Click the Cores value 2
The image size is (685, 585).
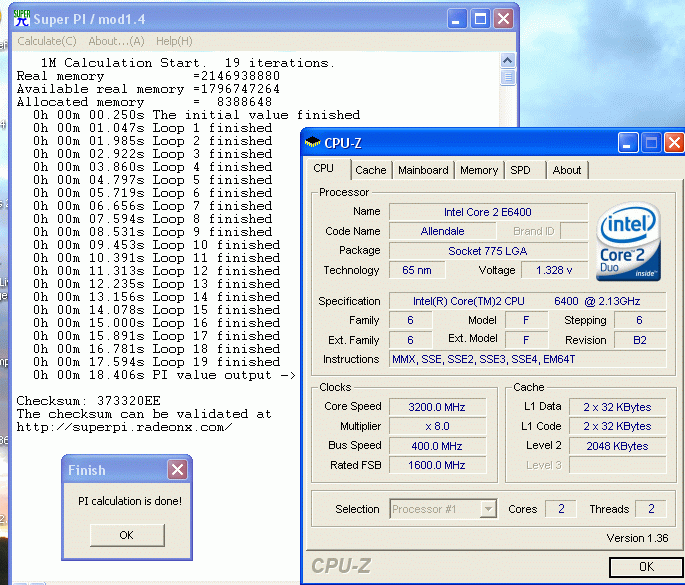[561, 509]
